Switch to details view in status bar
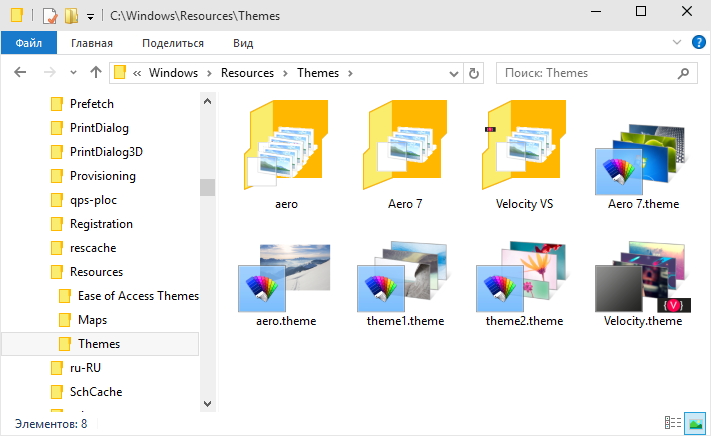711x436 pixels. pyautogui.click(x=672, y=423)
